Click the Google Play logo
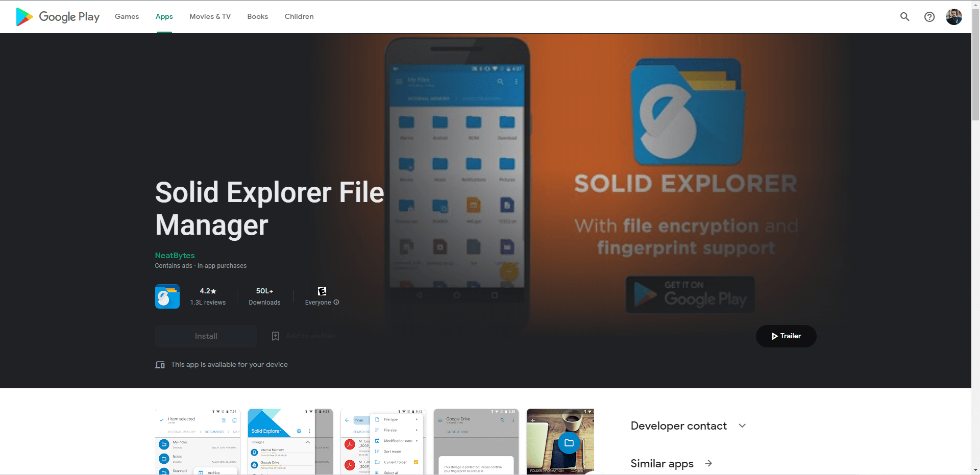This screenshot has width=980, height=475. point(58,17)
